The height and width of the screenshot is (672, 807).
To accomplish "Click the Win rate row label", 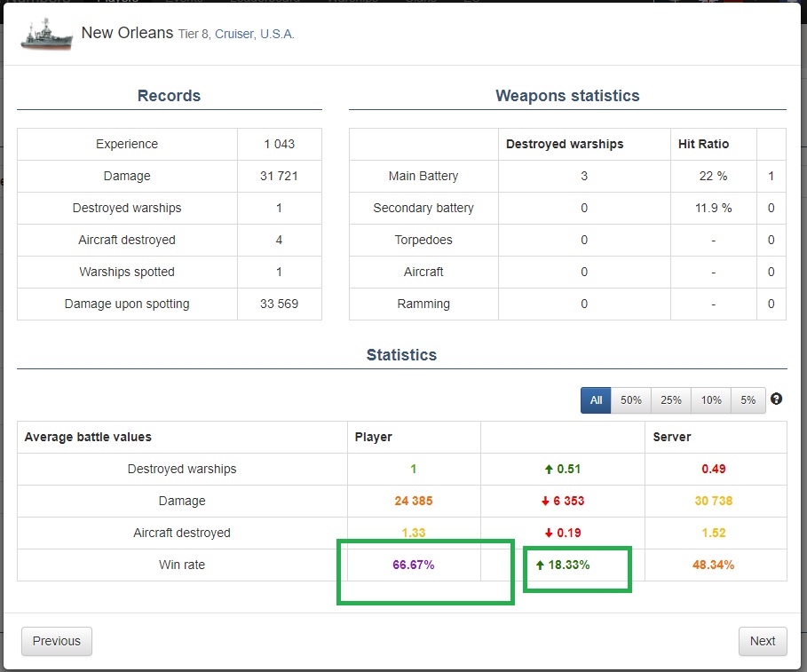I will point(182,565).
